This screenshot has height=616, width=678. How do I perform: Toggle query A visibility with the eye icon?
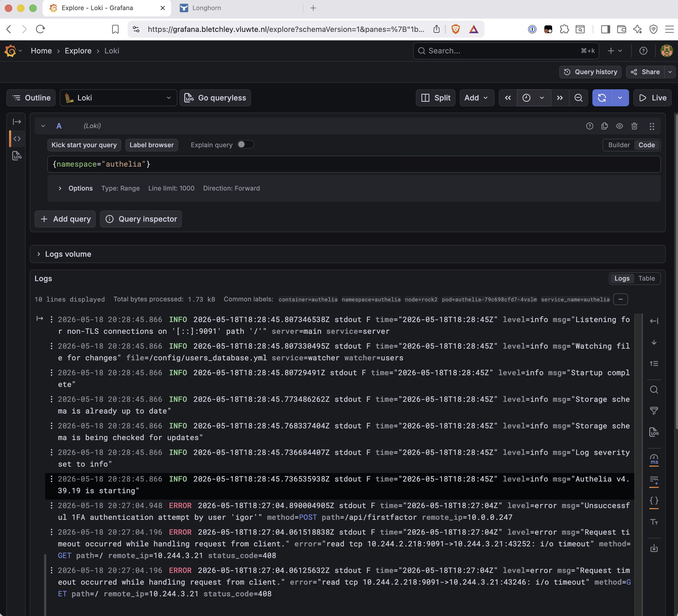click(x=620, y=126)
